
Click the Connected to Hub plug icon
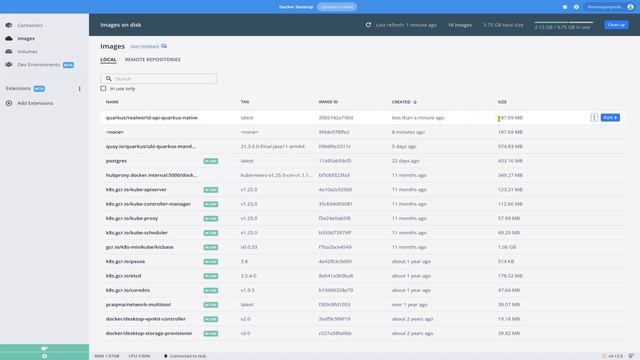[166, 356]
